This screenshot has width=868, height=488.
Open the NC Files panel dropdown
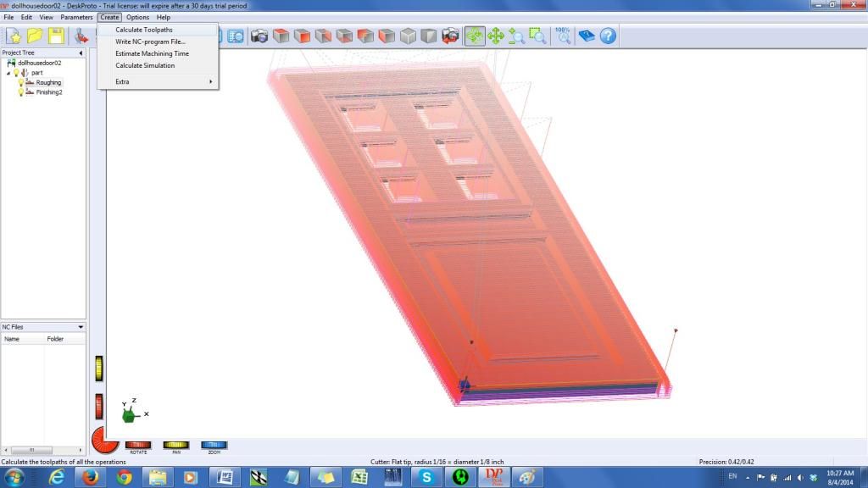click(x=80, y=326)
